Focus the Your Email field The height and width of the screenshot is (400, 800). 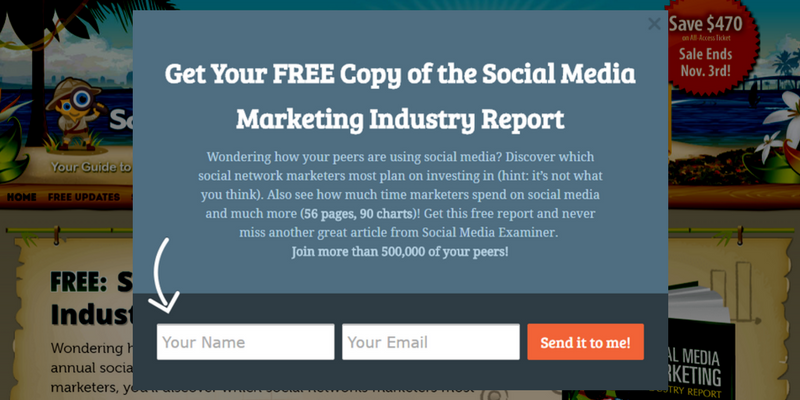point(430,342)
